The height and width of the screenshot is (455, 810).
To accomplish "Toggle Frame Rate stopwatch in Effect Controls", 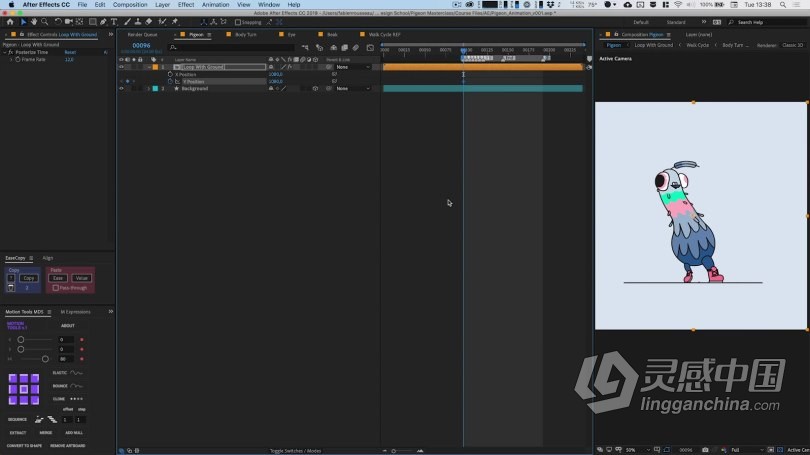I will pyautogui.click(x=18, y=59).
